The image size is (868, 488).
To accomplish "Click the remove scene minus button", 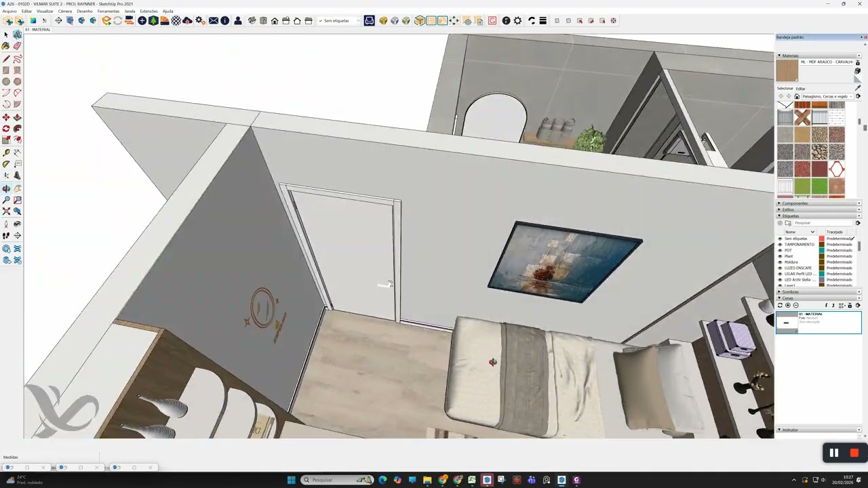I will click(x=795, y=306).
